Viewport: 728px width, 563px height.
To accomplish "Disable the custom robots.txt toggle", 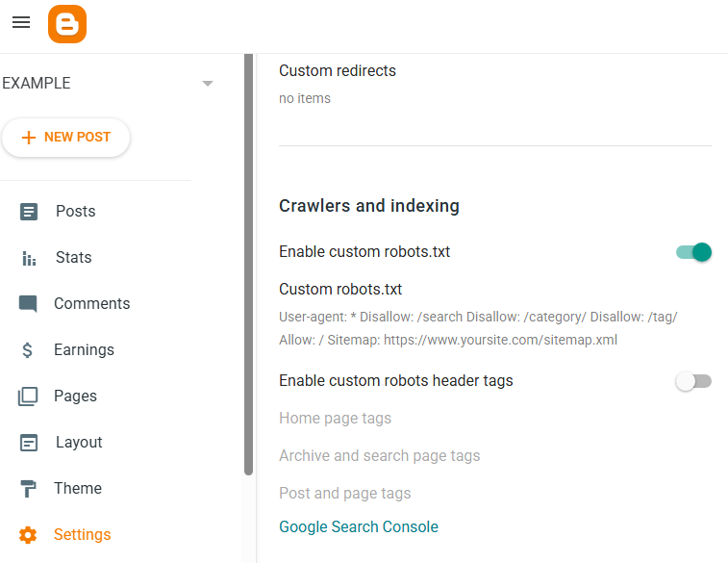I will click(x=693, y=252).
